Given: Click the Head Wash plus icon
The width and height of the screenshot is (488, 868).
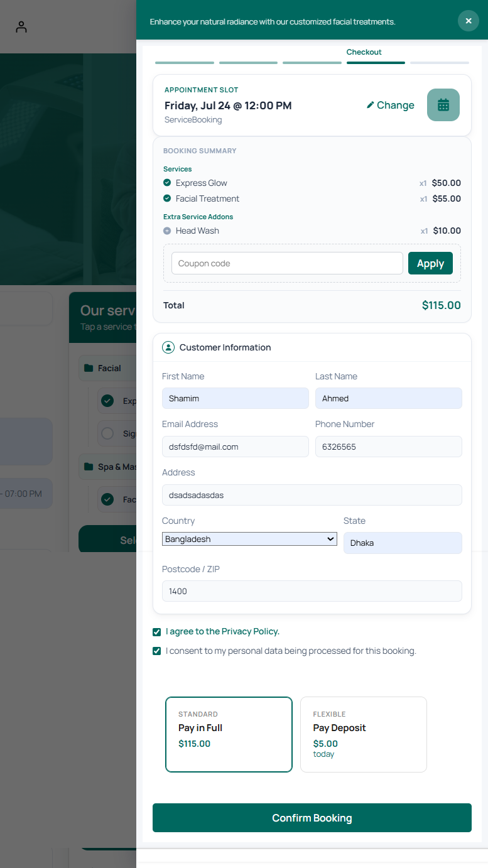Looking at the screenshot, I should [167, 231].
